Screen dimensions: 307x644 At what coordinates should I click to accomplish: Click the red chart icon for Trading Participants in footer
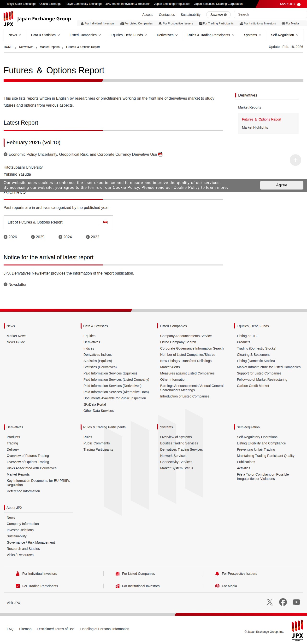(x=18, y=586)
